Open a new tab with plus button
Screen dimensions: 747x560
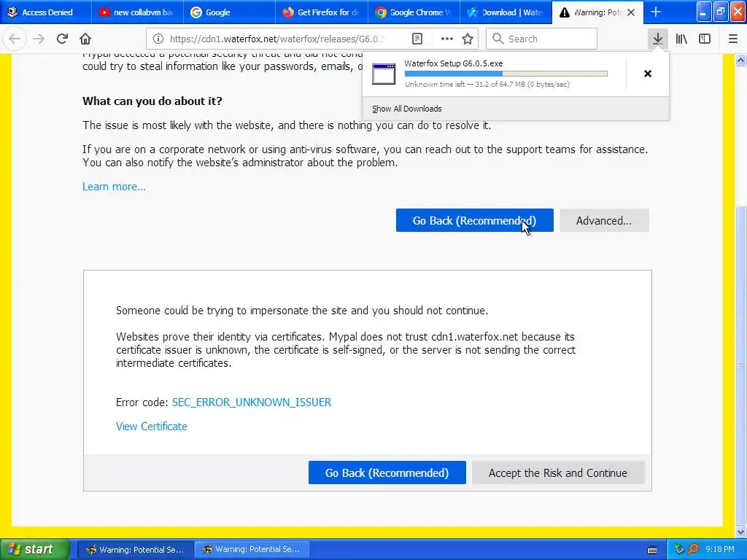(656, 12)
